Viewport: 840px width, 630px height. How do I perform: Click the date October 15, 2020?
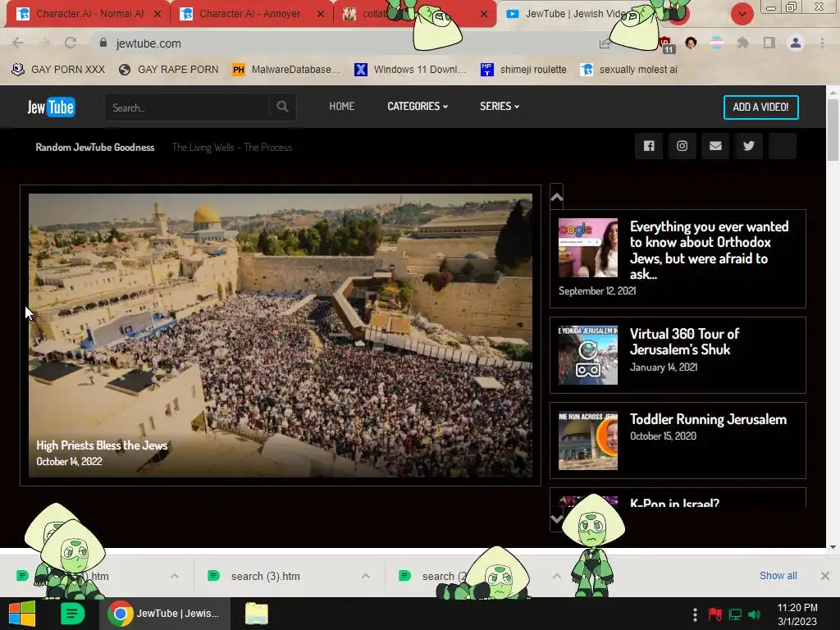click(x=663, y=436)
